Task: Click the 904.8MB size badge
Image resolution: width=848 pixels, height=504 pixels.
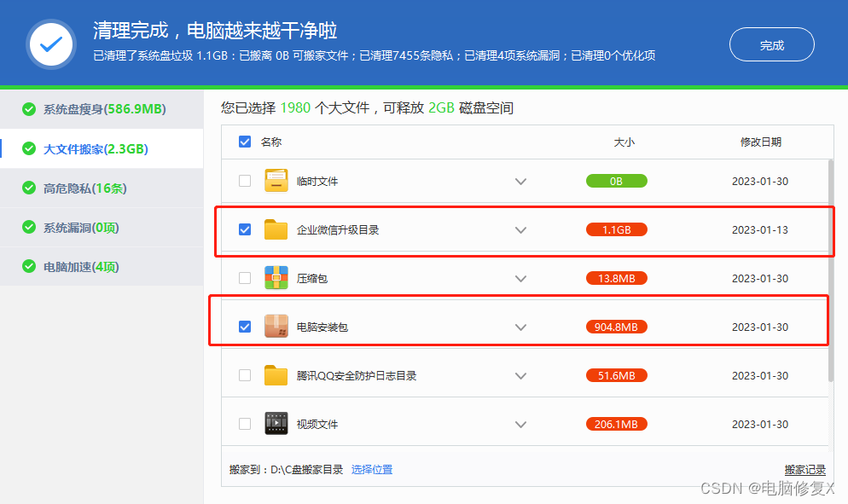Action: (617, 327)
